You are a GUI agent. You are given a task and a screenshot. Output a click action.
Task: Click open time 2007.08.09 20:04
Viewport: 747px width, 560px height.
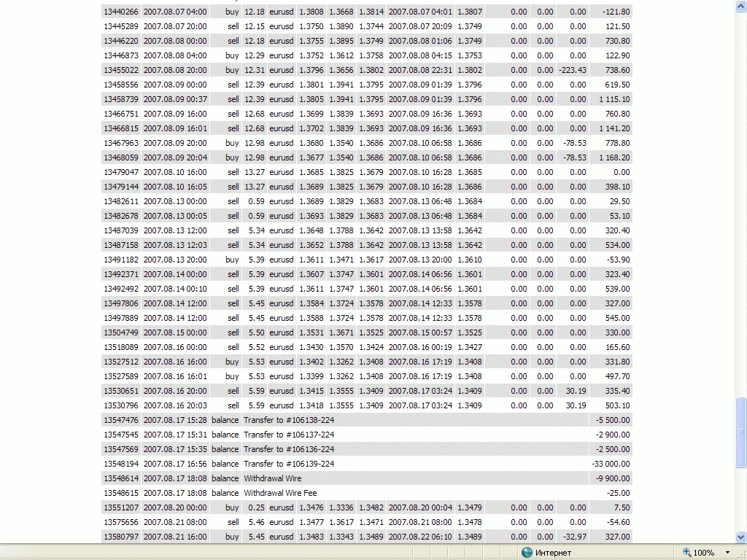tap(175, 157)
